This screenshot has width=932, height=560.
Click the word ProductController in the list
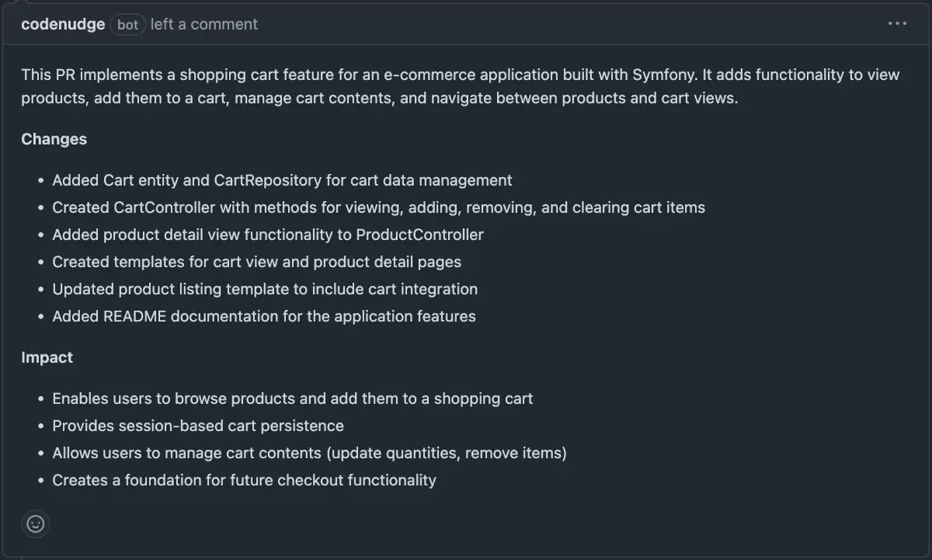(419, 235)
